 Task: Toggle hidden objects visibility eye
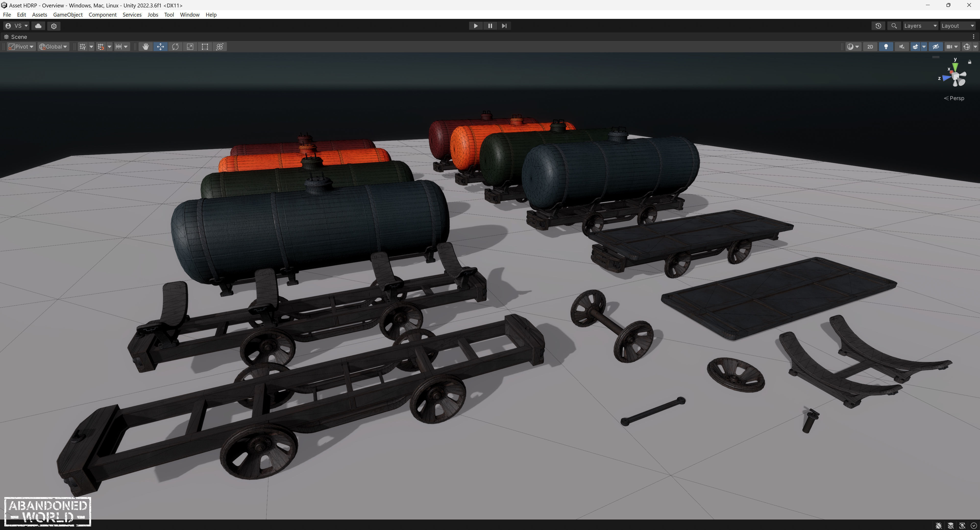(x=936, y=47)
